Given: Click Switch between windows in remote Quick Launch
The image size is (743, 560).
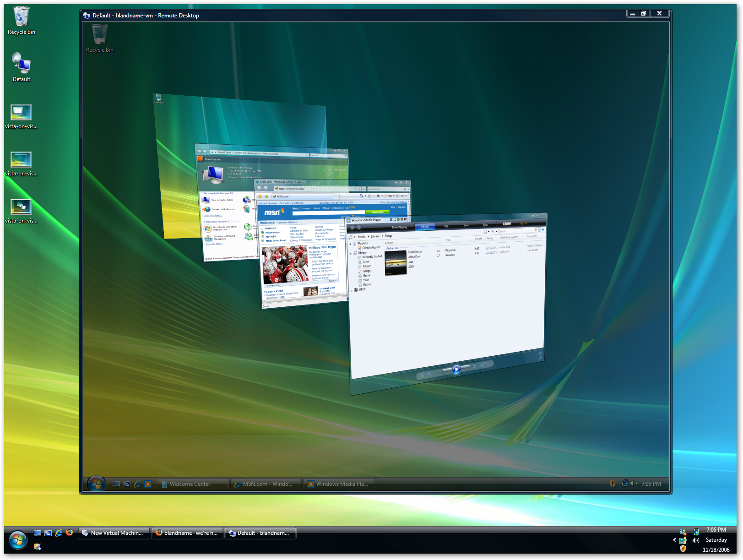Looking at the screenshot, I should point(127,484).
